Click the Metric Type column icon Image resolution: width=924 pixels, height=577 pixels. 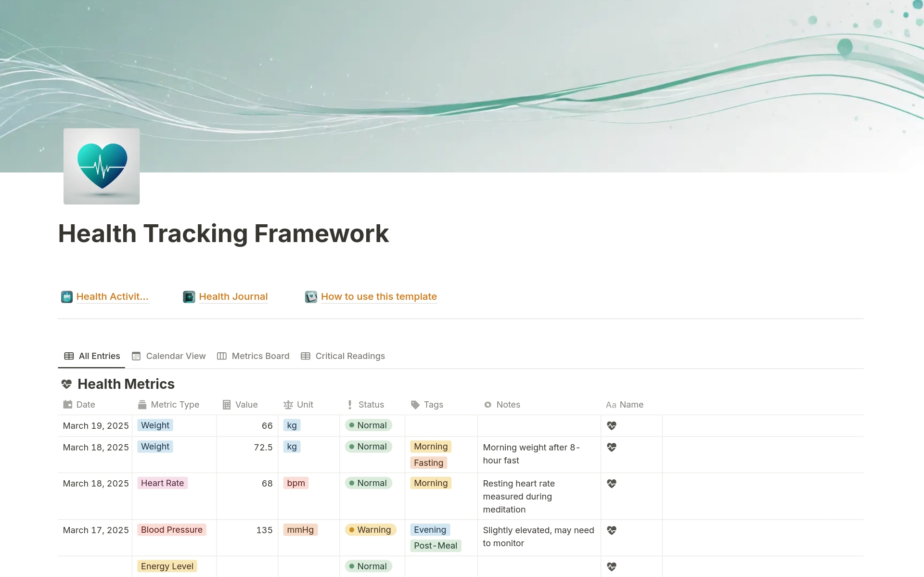click(x=142, y=405)
